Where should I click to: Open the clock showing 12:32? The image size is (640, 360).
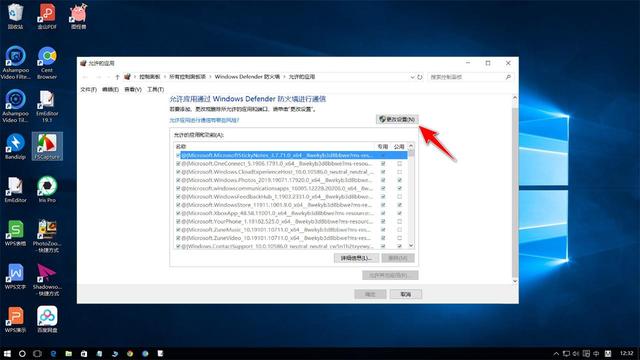626,353
